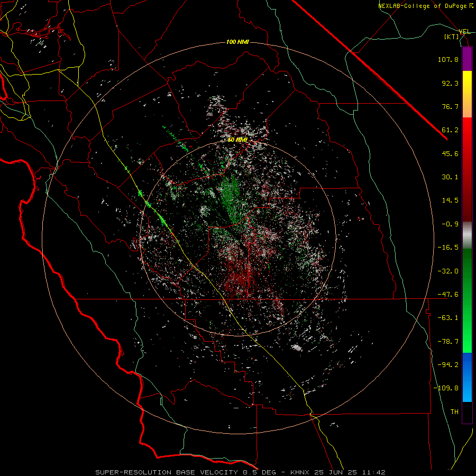Click the [KT] units label
This screenshot has width=476, height=476.
[x=452, y=36]
